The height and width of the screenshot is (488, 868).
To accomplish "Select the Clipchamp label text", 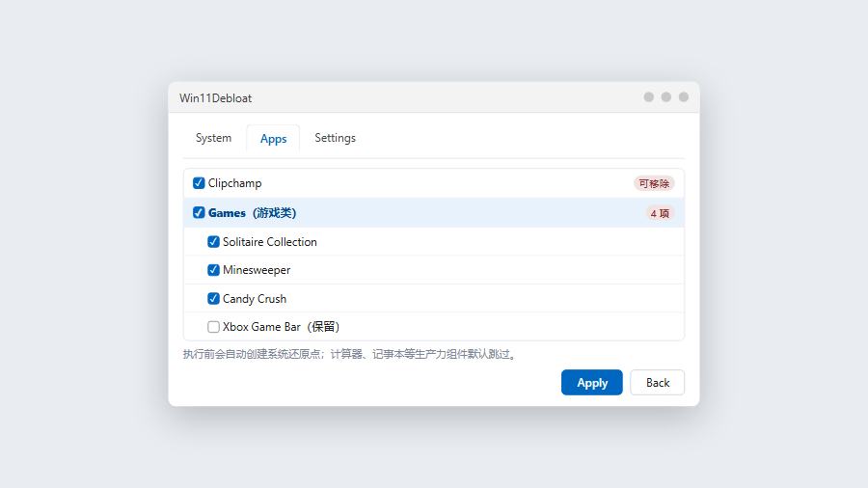I will point(234,183).
